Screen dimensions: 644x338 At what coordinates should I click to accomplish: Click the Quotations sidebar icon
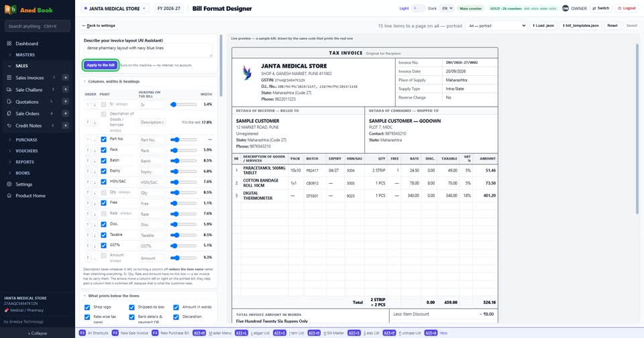click(x=9, y=101)
